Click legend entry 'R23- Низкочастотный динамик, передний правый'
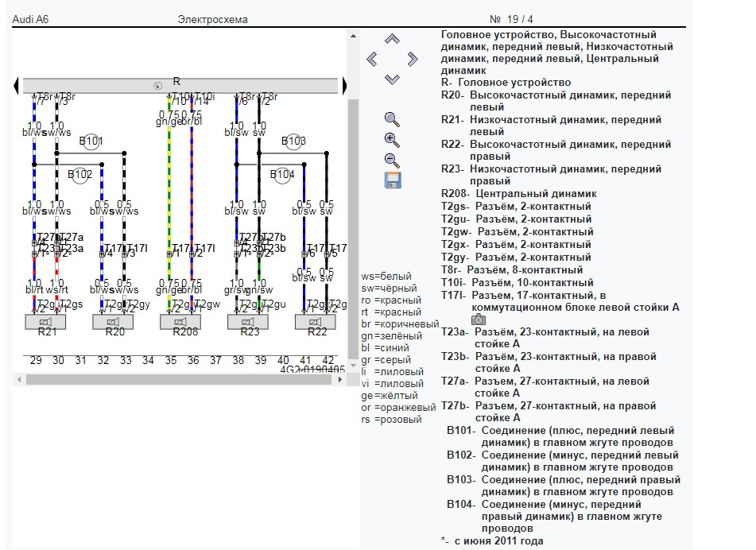The image size is (756, 550). (x=551, y=175)
